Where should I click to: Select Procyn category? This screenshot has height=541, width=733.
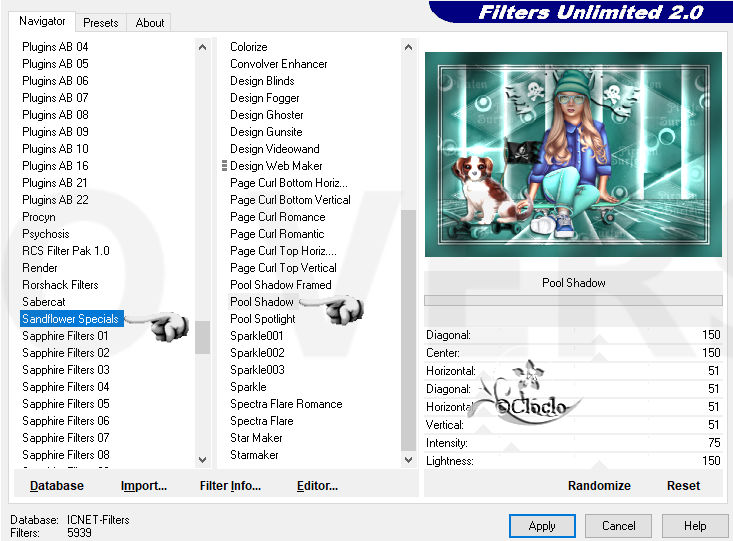click(39, 217)
